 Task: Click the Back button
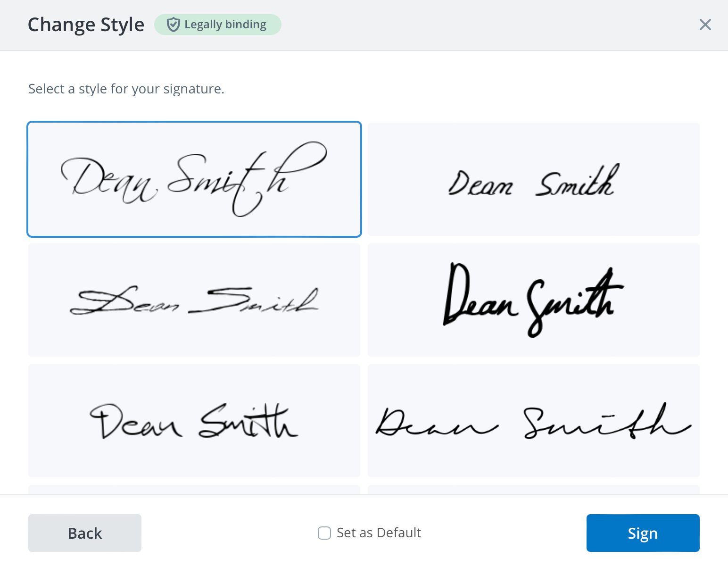(x=84, y=533)
